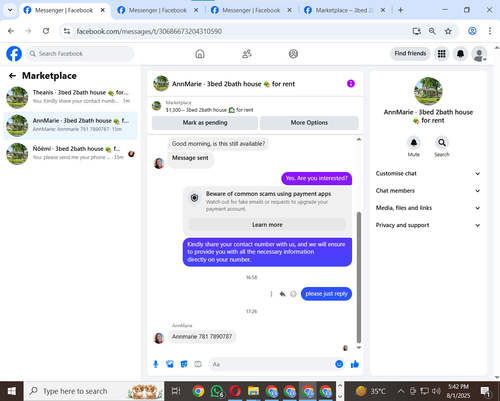
Task: Mute the AnnMarie conversation
Action: click(414, 143)
